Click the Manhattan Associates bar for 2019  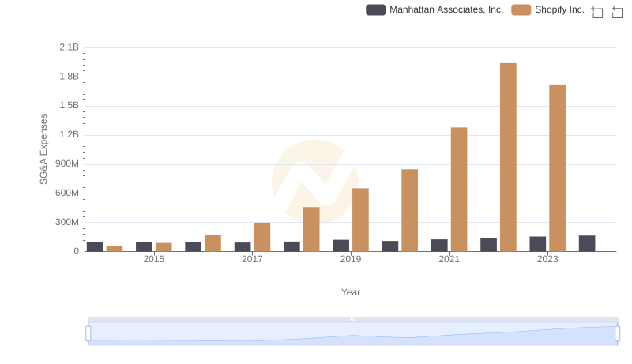[341, 246]
